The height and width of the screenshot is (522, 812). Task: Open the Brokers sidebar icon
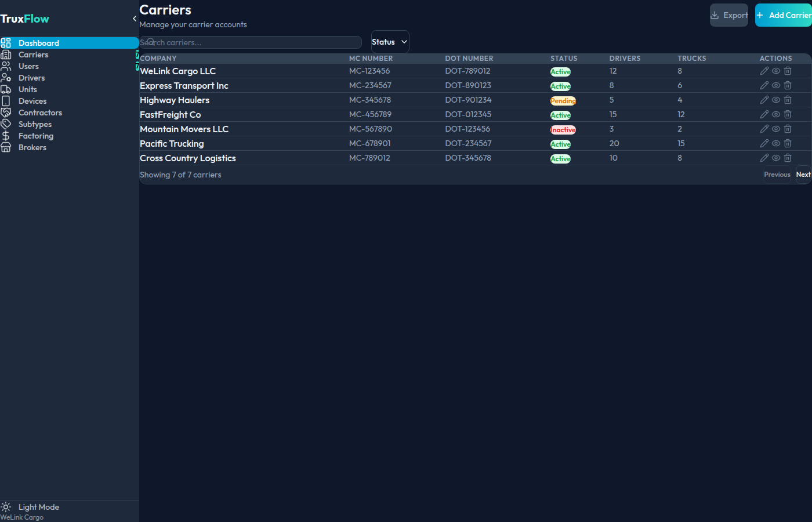pyautogui.click(x=6, y=147)
